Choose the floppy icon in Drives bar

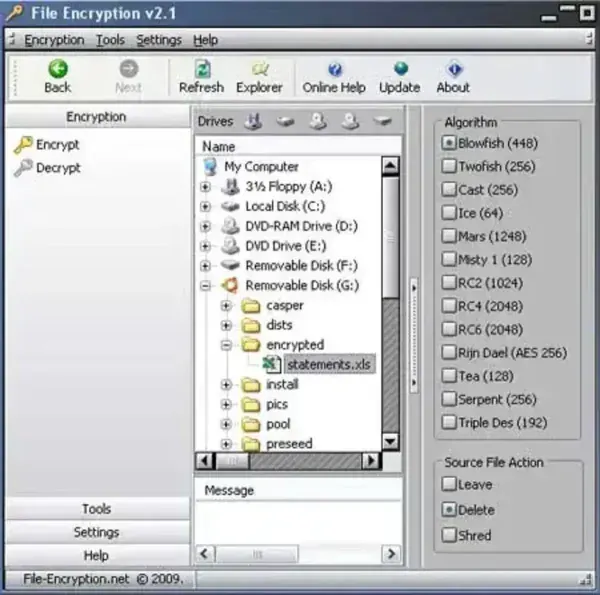tap(253, 122)
